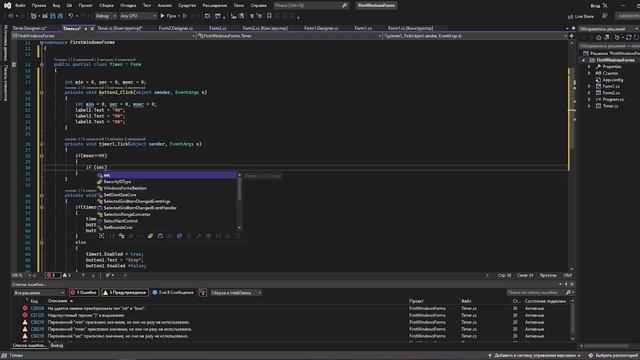The height and width of the screenshot is (360, 640).
Task: Click the error count indicator under the editor
Action: pos(52,275)
